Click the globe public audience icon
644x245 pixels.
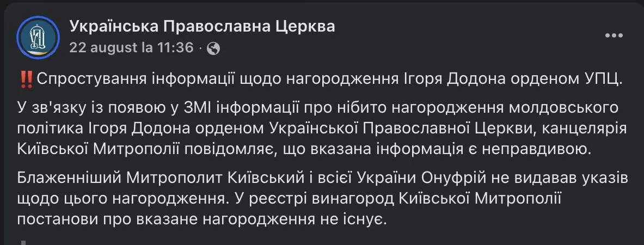(213, 48)
